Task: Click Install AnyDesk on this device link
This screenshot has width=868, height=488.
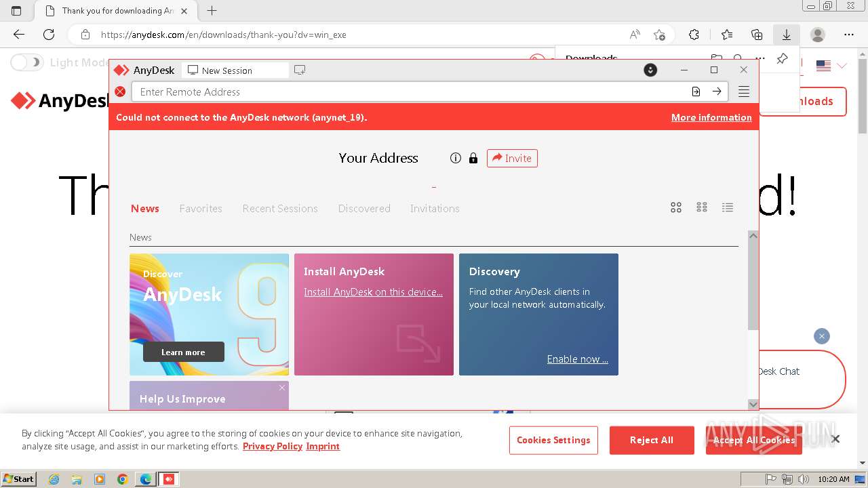Action: [373, 292]
